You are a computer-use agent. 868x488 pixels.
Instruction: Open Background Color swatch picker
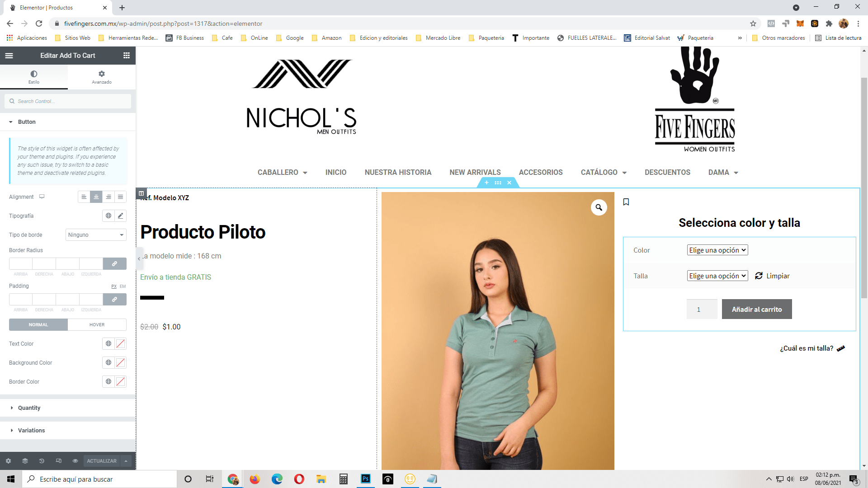tap(121, 363)
